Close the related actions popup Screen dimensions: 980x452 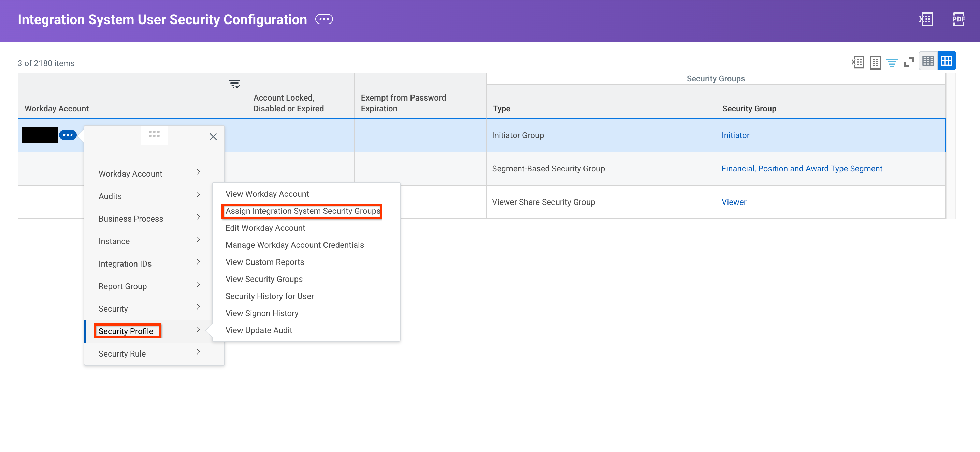pos(213,136)
